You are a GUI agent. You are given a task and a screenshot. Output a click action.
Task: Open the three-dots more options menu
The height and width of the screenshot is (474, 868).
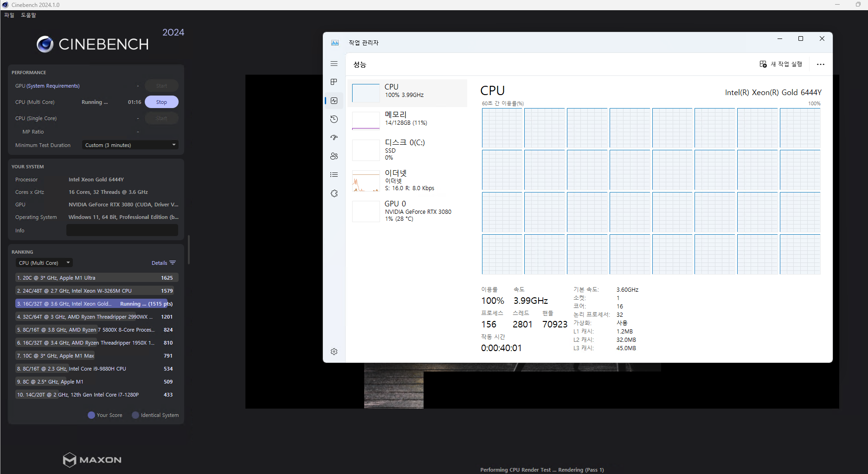coord(821,64)
